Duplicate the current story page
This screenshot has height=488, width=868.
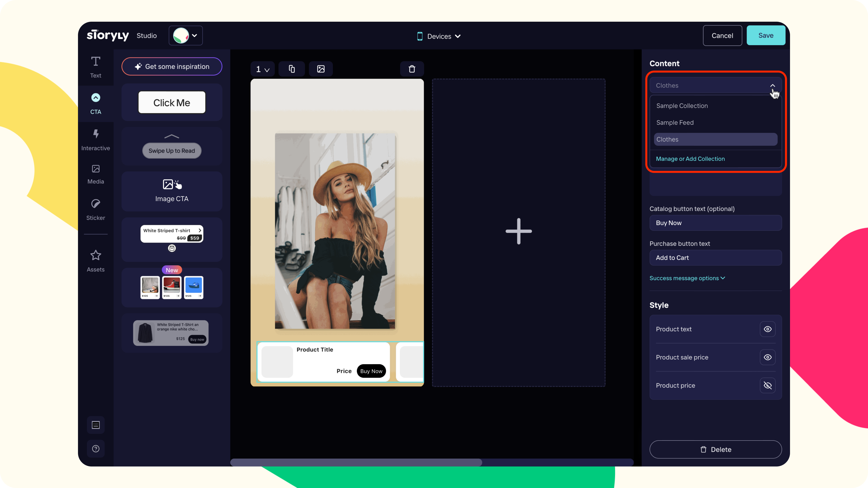click(x=291, y=69)
